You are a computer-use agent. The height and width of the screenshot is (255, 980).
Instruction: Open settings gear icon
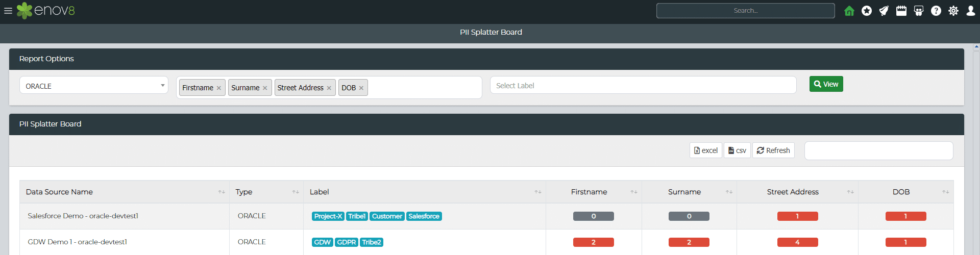(953, 11)
